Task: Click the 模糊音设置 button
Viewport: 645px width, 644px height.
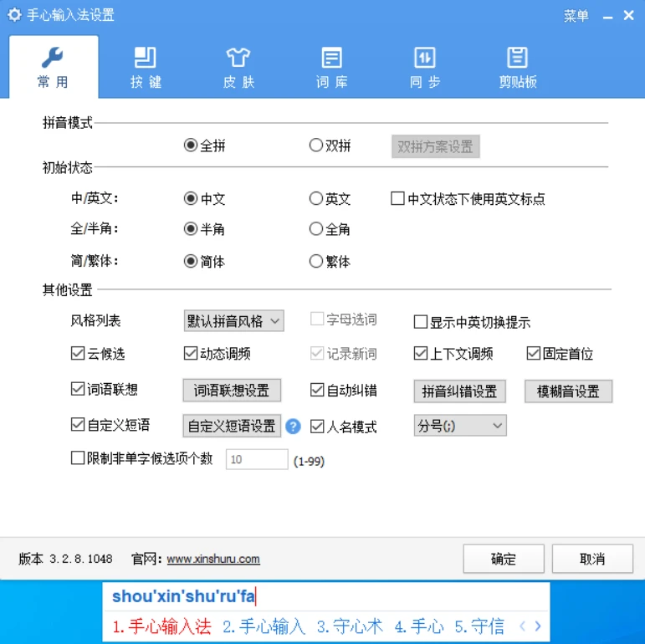Action: [x=568, y=391]
